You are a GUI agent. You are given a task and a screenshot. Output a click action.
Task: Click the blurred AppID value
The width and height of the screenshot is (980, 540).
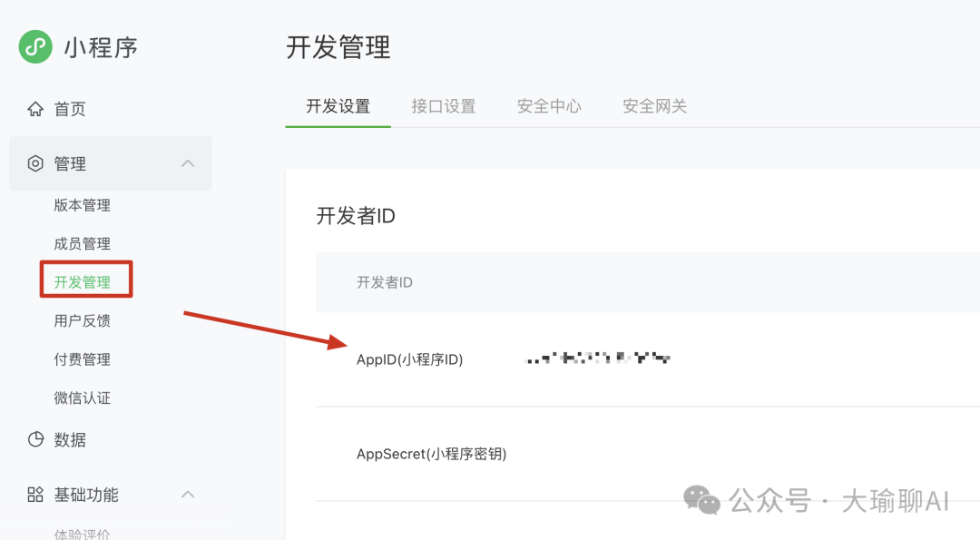click(x=597, y=358)
